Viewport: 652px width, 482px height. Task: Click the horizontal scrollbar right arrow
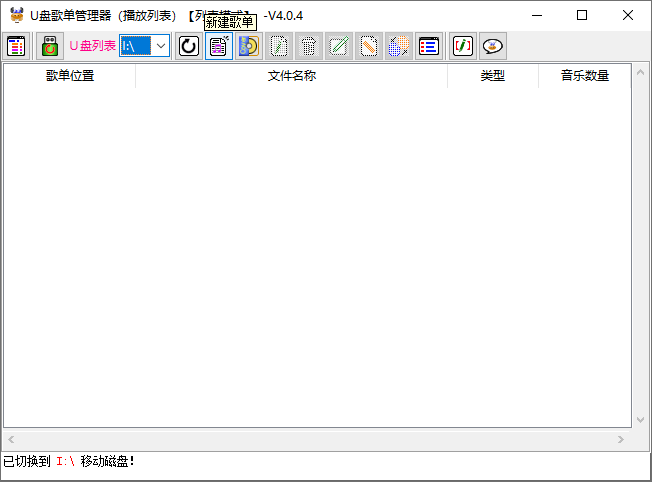(621, 440)
